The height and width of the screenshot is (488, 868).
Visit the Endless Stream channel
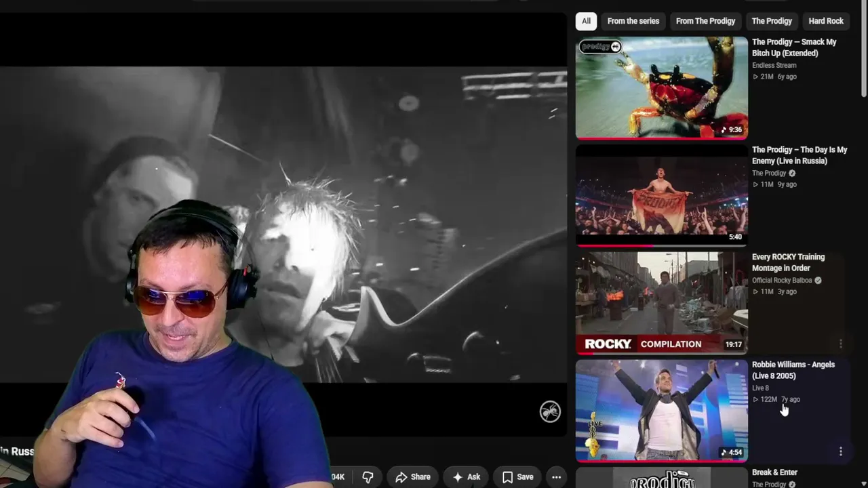(x=774, y=66)
